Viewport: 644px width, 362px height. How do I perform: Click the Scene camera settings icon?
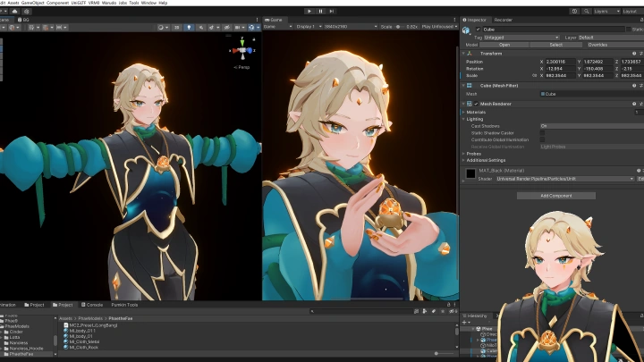pyautogui.click(x=239, y=28)
